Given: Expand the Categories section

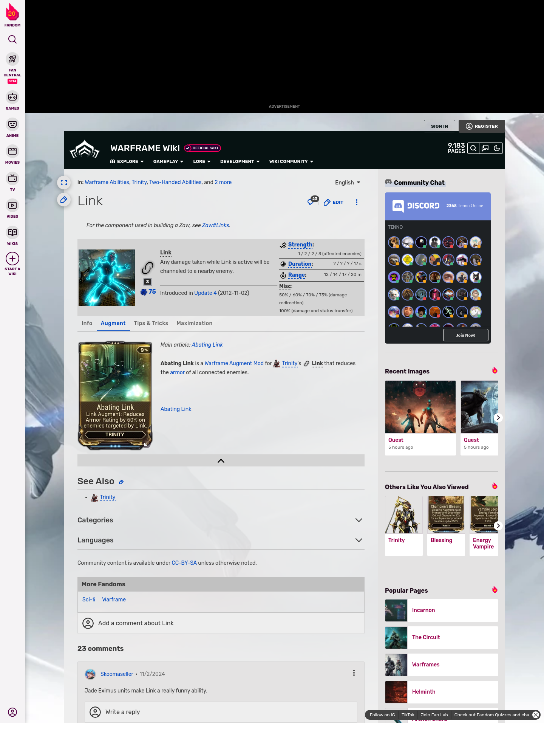Looking at the screenshot, I should [359, 520].
